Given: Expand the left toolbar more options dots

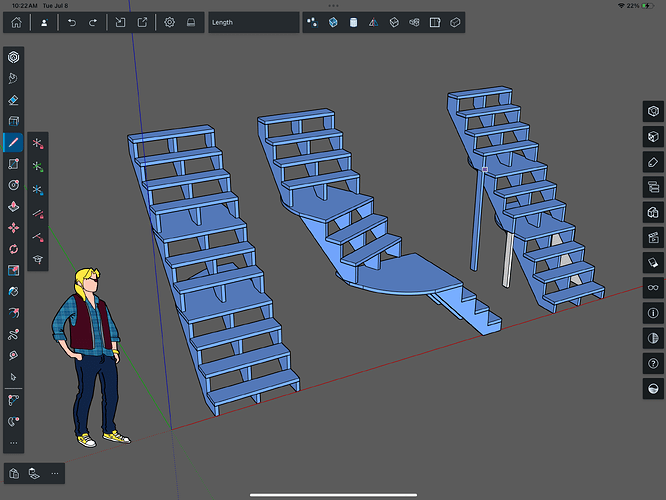Looking at the screenshot, I should (13, 441).
